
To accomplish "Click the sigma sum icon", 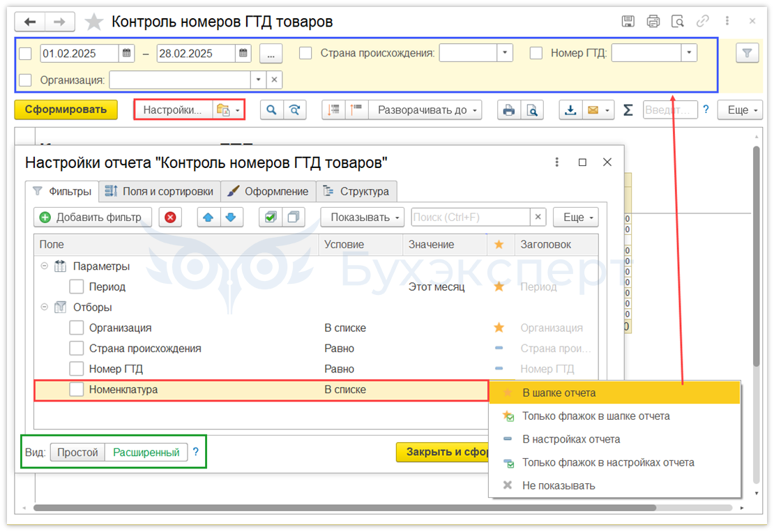I will tap(628, 109).
